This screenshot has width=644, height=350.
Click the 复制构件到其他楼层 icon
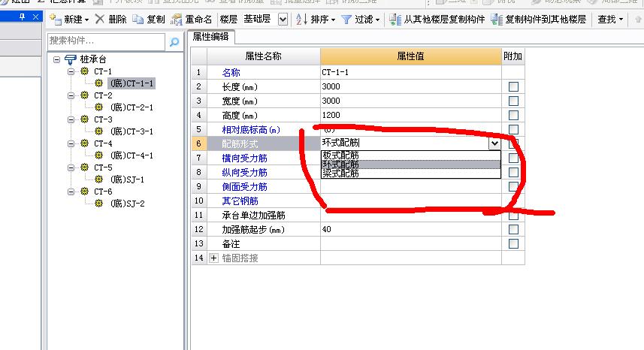pyautogui.click(x=497, y=20)
